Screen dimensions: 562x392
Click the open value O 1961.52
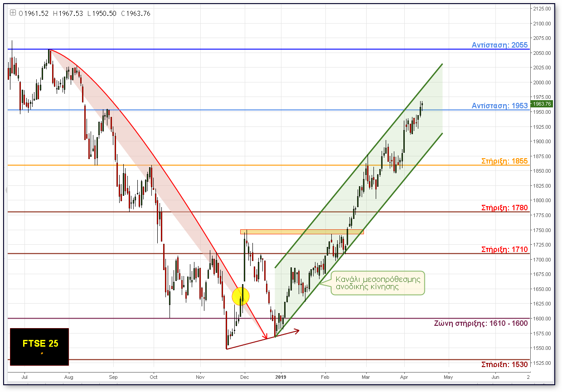point(33,14)
